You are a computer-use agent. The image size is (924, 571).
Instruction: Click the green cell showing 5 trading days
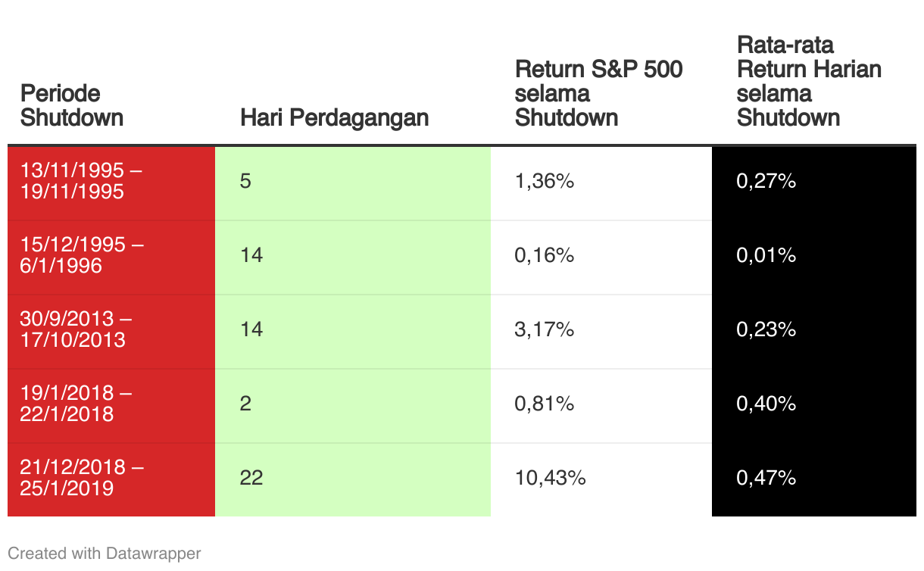(352, 182)
